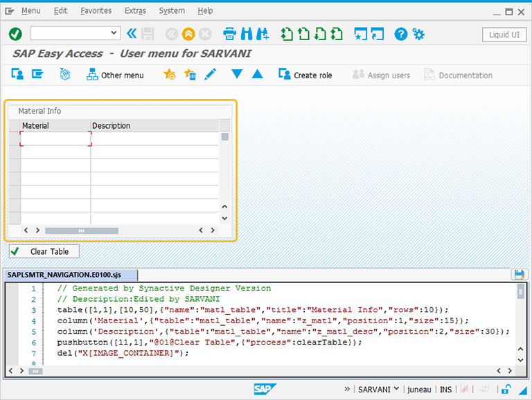Expand the status bar double-arrow
This screenshot has height=400, width=532.
(x=347, y=389)
